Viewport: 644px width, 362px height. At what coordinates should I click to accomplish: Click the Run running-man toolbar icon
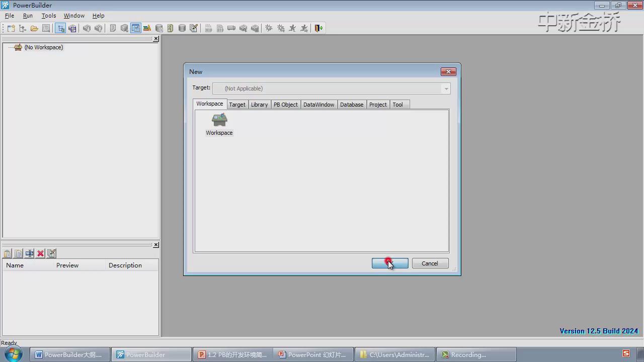tap(292, 28)
